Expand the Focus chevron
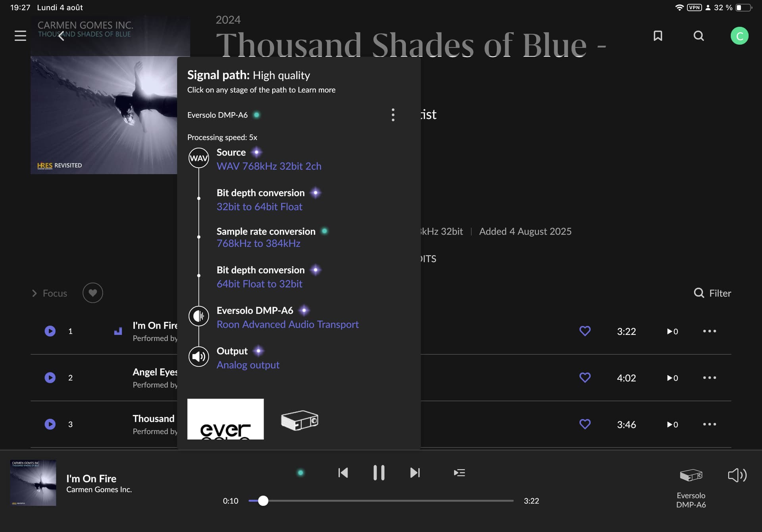The image size is (762, 532). [35, 293]
